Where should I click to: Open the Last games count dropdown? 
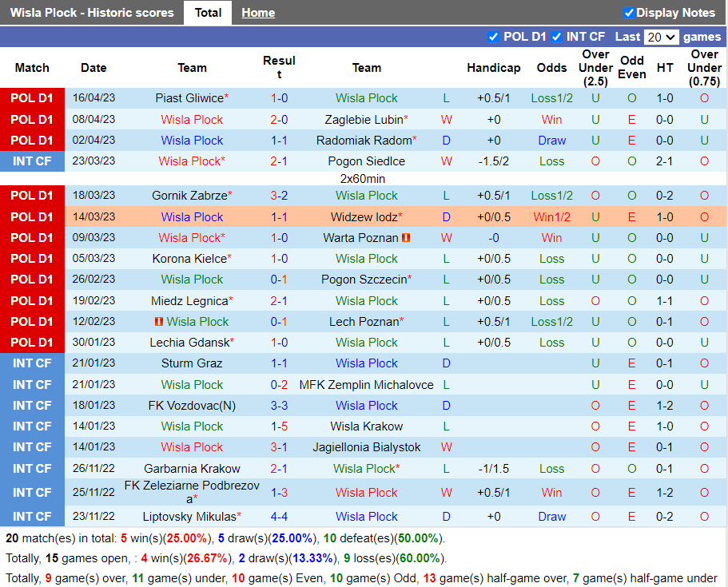(661, 37)
